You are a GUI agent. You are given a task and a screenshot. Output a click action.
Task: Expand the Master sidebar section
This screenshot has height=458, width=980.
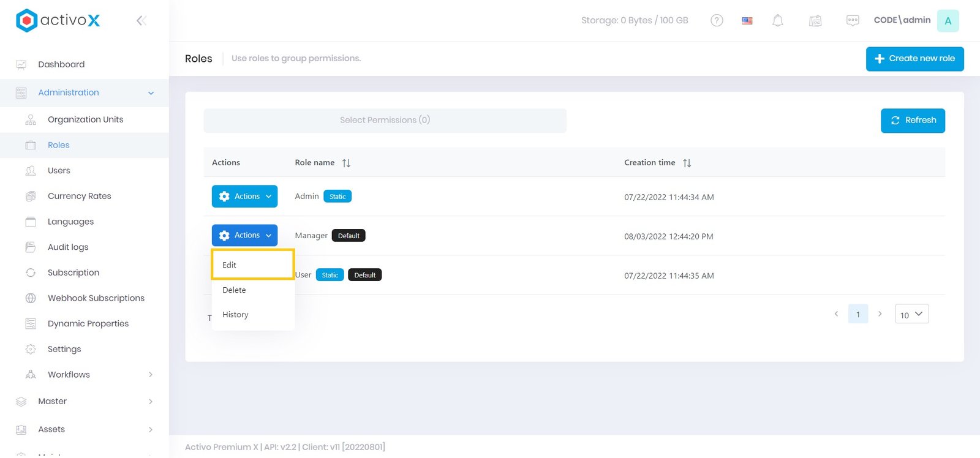150,402
